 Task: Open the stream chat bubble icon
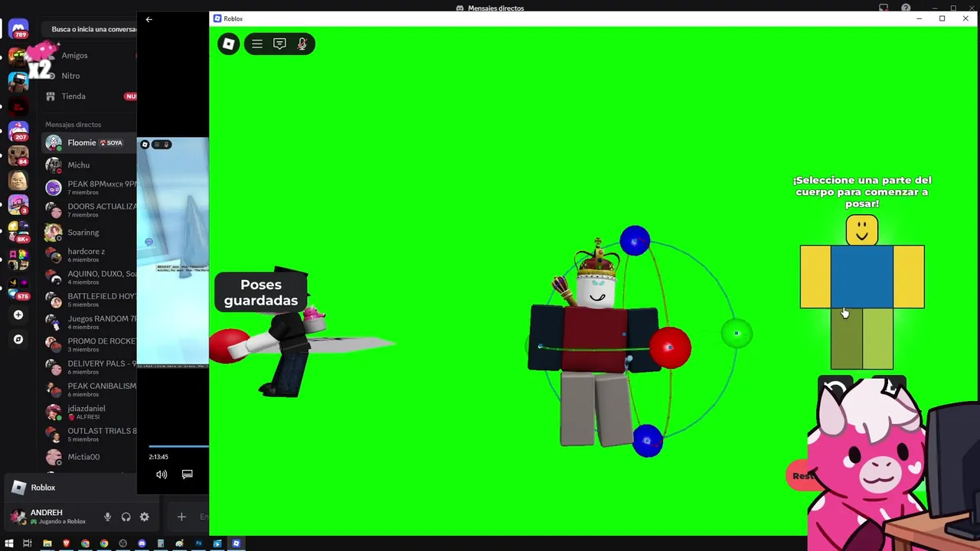click(187, 474)
